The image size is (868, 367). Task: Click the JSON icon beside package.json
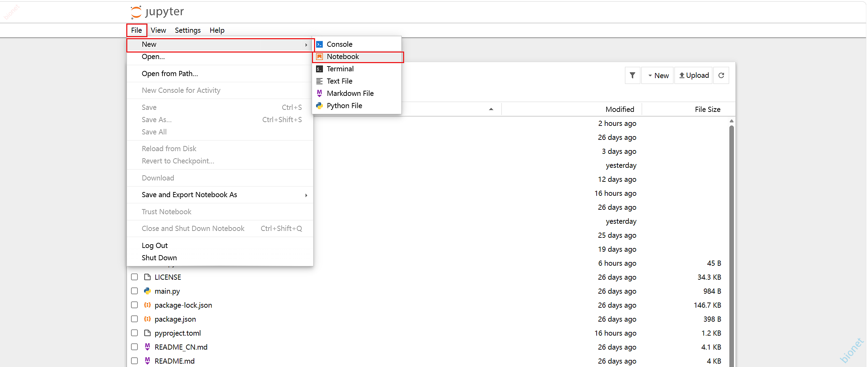pos(147,319)
